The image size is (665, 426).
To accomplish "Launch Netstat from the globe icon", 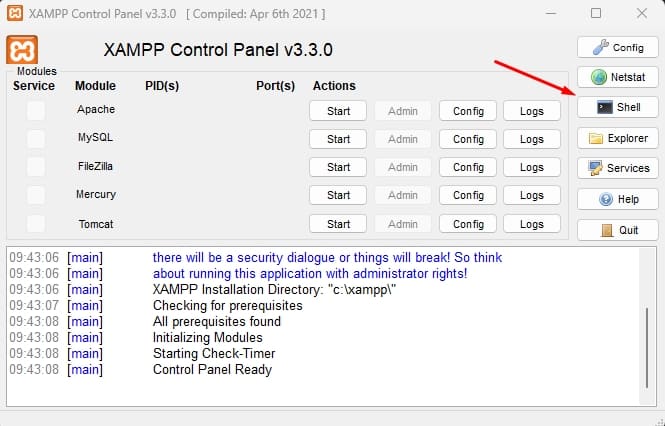I will 617,77.
